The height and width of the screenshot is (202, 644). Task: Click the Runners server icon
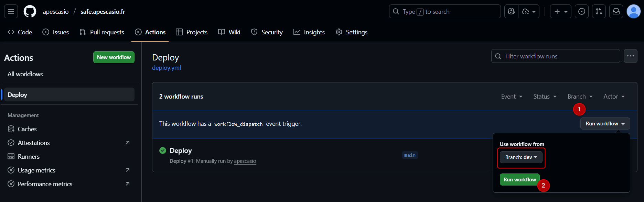(11, 156)
